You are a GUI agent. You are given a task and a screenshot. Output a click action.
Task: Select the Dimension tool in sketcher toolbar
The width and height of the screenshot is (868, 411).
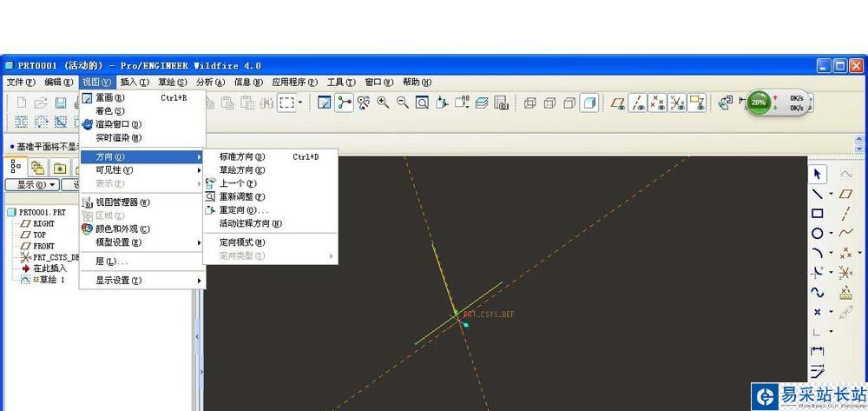pyautogui.click(x=818, y=351)
